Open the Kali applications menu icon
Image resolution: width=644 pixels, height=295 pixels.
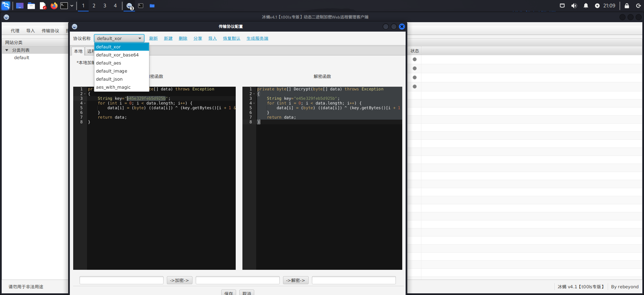[6, 6]
